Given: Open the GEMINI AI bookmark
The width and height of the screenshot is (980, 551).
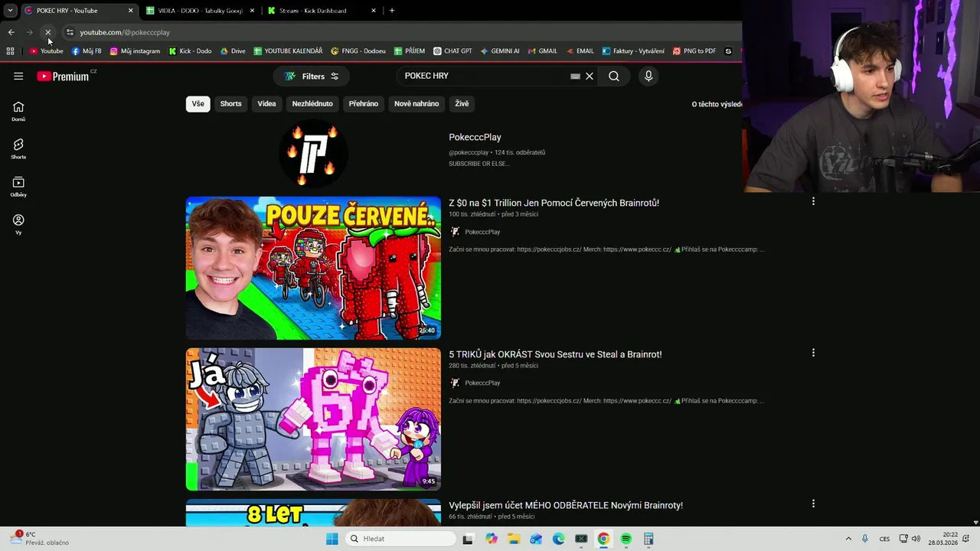Looking at the screenshot, I should click(500, 51).
